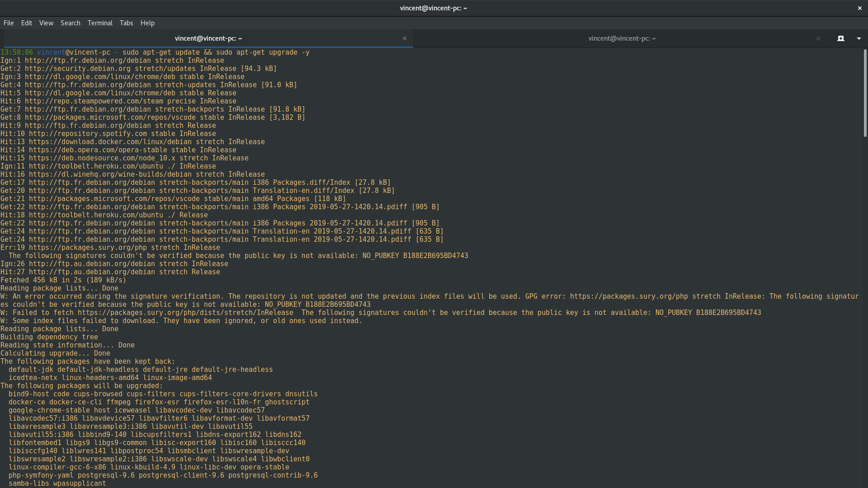Open the Terminal menu
This screenshot has height=488, width=868.
[100, 23]
